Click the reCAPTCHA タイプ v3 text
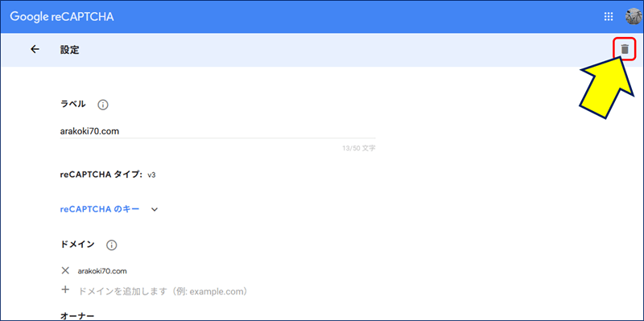 tap(108, 175)
